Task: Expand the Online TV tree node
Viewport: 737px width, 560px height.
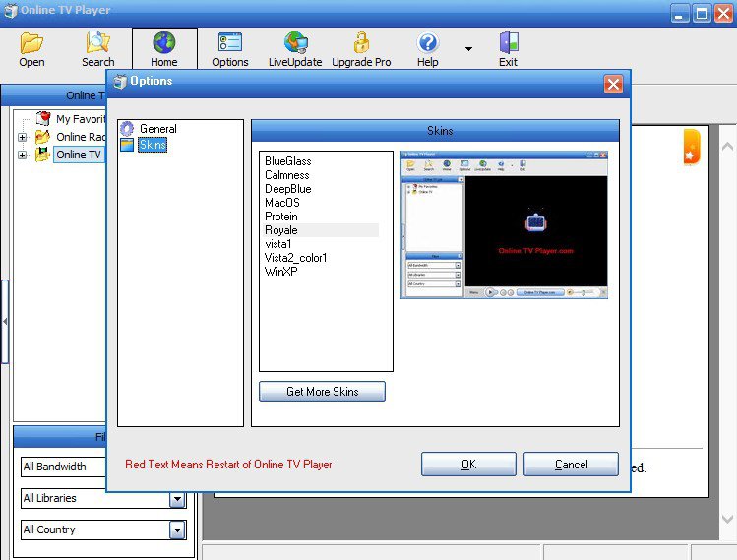Action: tap(23, 155)
